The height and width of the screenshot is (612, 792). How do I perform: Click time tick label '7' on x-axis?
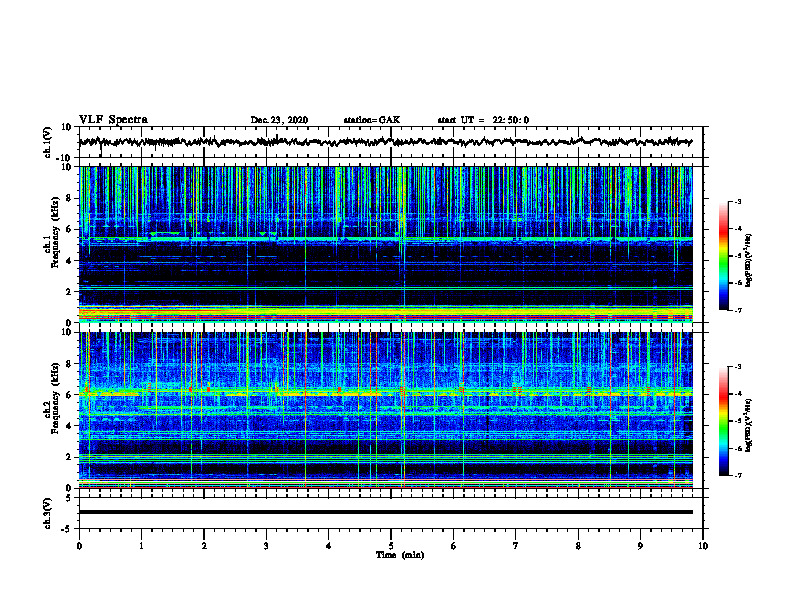(x=516, y=546)
